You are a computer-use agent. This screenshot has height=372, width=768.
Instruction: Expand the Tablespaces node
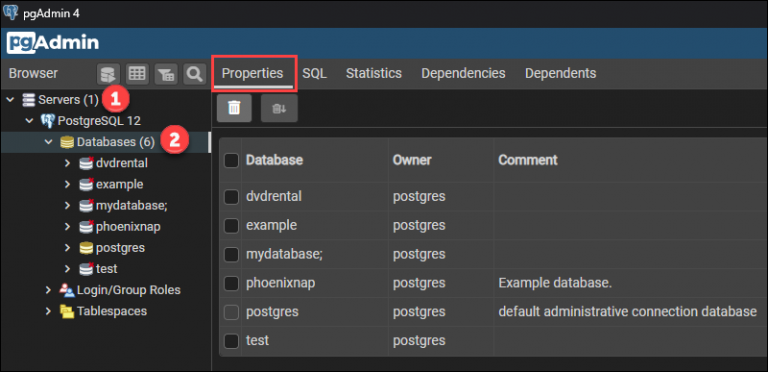pos(48,311)
